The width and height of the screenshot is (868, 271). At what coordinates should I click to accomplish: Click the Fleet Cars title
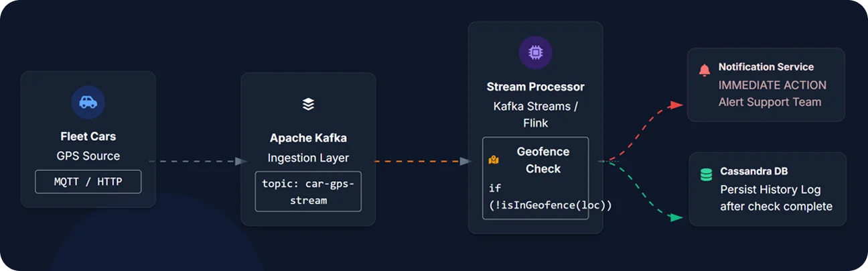88,136
